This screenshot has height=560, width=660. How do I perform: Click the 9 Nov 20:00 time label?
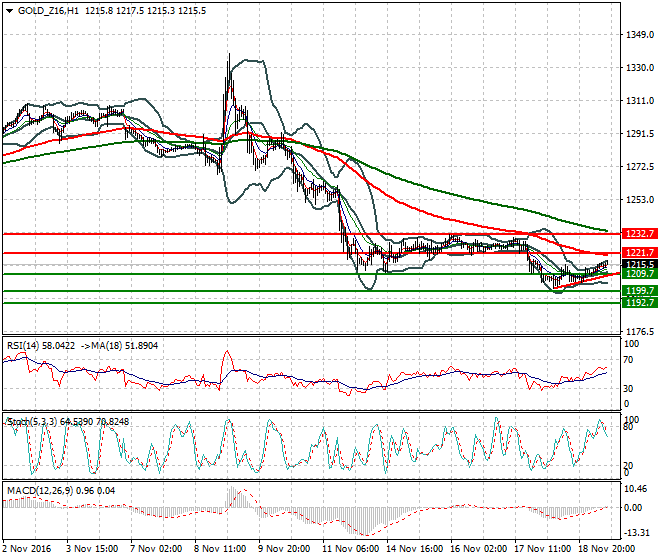point(284,549)
